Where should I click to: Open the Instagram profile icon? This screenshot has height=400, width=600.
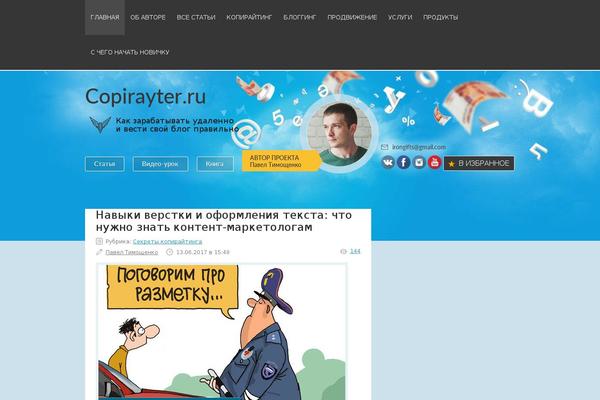(419, 162)
